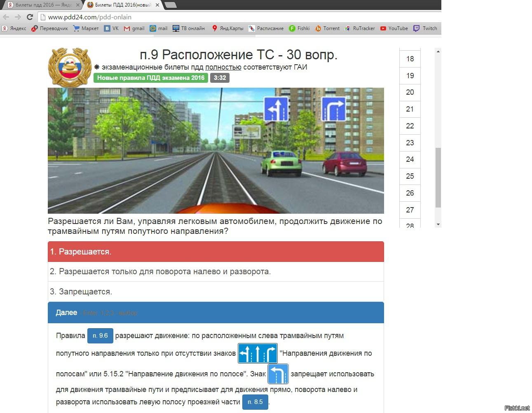Image resolution: width=532 pixels, height=413 pixels.
Task: Jump to question number 22
Action: pyautogui.click(x=410, y=126)
